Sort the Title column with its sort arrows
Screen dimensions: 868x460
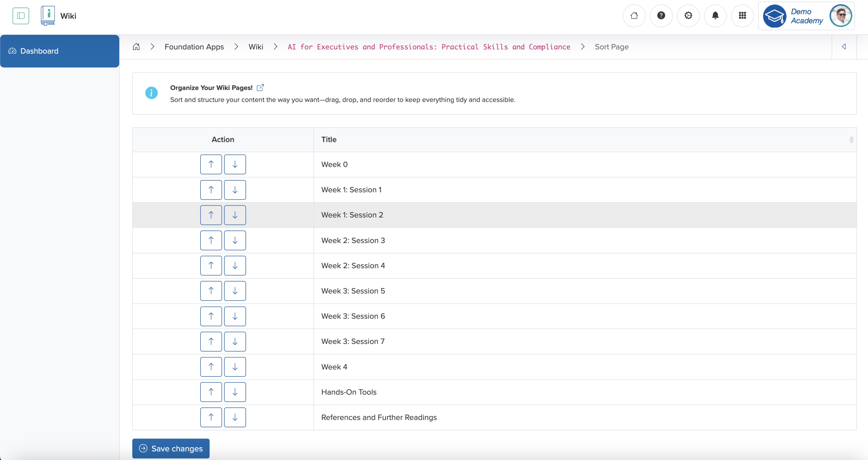tap(852, 139)
